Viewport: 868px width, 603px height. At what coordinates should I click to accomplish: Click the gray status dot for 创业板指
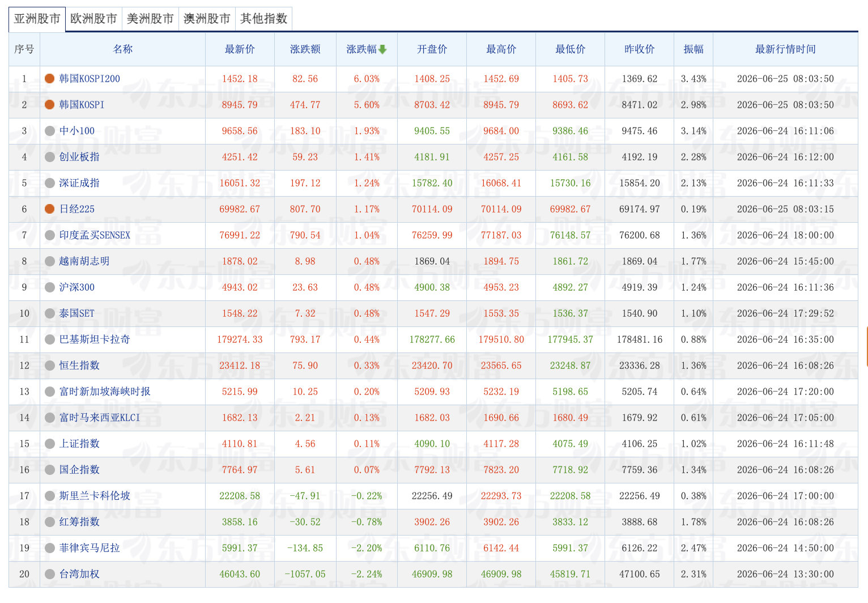tap(49, 157)
